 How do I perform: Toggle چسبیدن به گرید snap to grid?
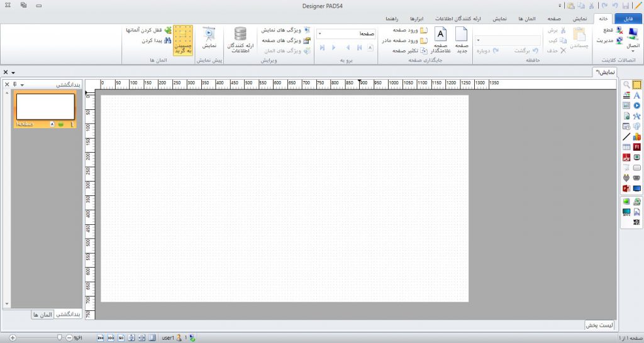click(x=182, y=41)
